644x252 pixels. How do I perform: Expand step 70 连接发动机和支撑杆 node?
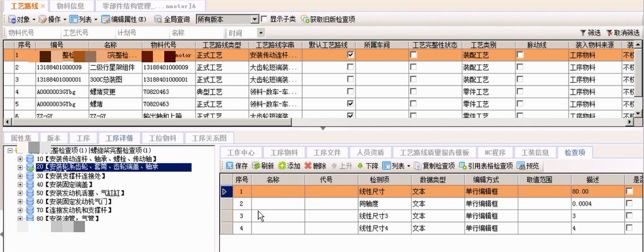20,210
